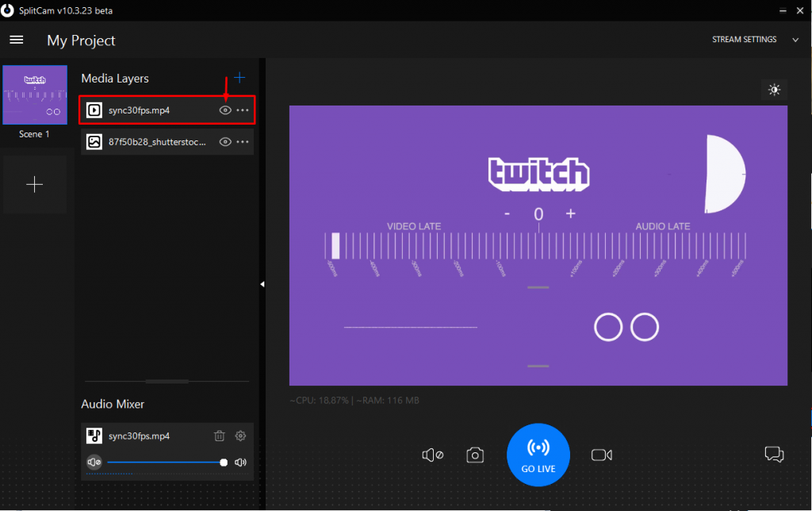Click the Scene 1 label
The width and height of the screenshot is (812, 511).
pos(34,134)
